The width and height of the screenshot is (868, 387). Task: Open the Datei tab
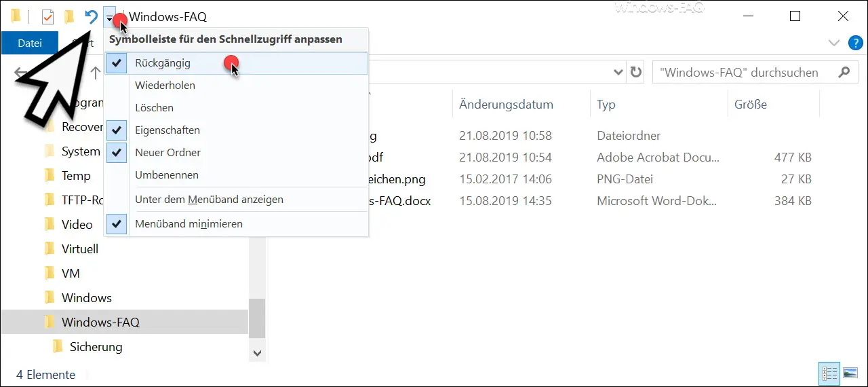click(x=29, y=43)
